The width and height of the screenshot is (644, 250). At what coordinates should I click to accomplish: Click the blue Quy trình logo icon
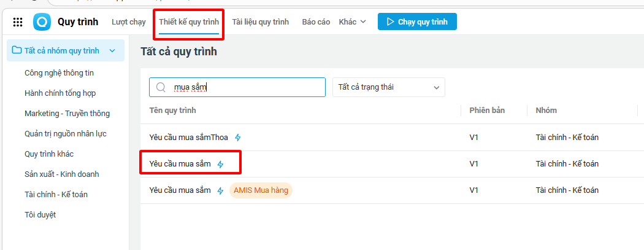point(42,22)
